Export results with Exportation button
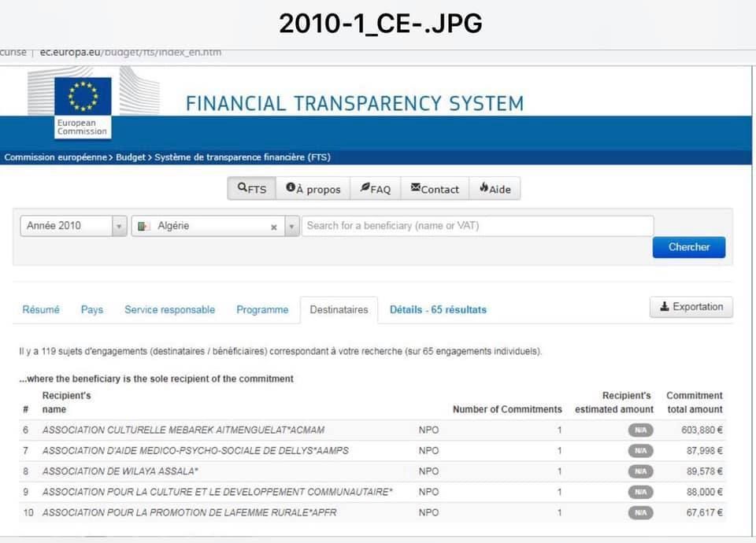 click(x=691, y=307)
